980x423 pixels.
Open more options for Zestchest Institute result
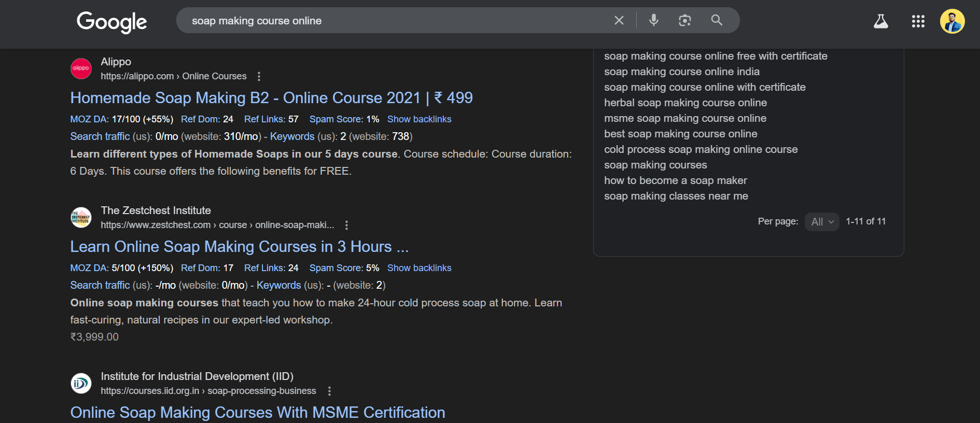pyautogui.click(x=346, y=225)
